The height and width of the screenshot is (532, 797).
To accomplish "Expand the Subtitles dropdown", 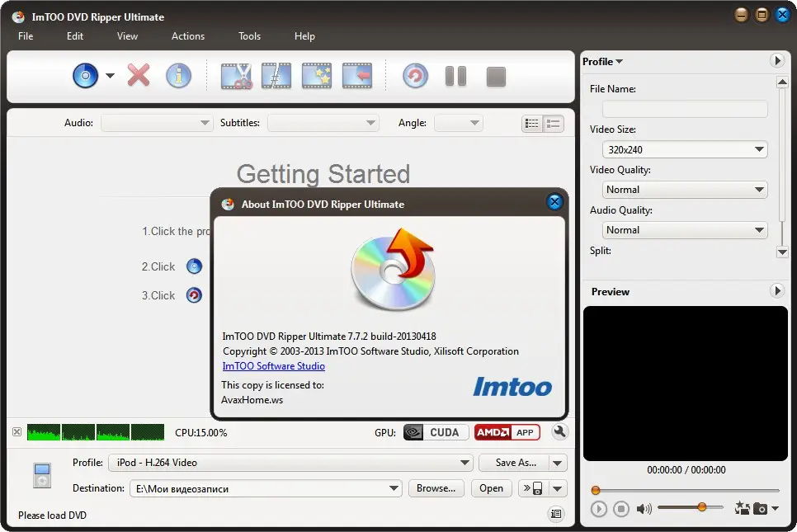I will tap(323, 123).
